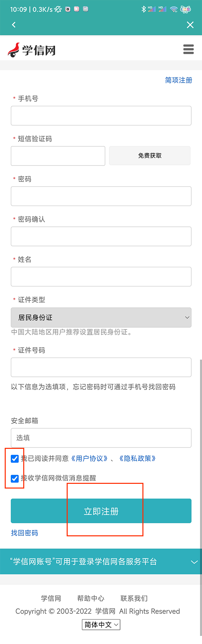The image size is (202, 644).
Task: Close the page with X icon
Action: pyautogui.click(x=190, y=25)
